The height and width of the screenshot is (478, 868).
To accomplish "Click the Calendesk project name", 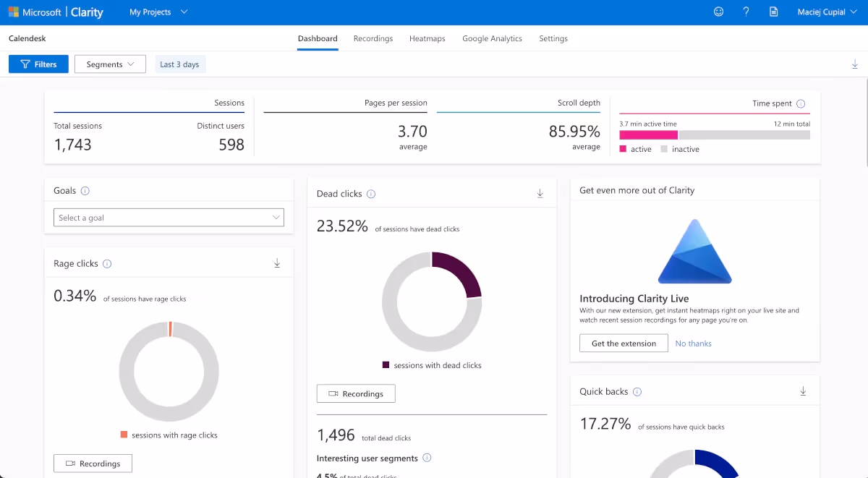I will [x=27, y=38].
